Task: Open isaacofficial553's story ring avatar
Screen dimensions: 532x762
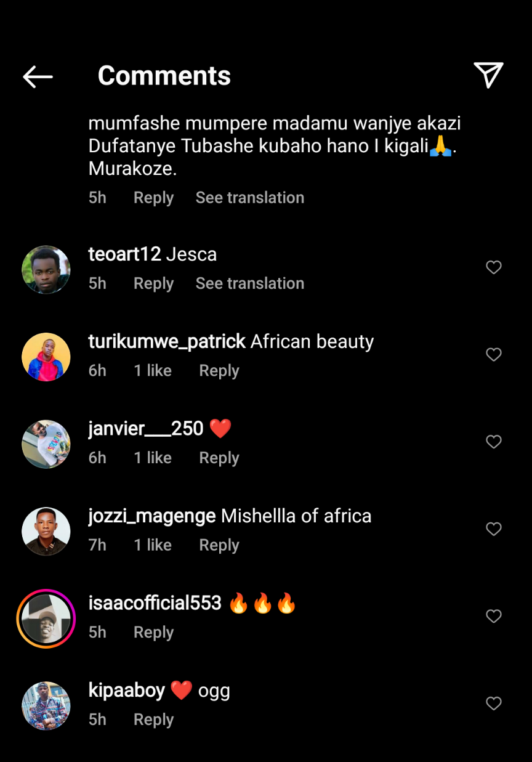Action: pyautogui.click(x=46, y=618)
